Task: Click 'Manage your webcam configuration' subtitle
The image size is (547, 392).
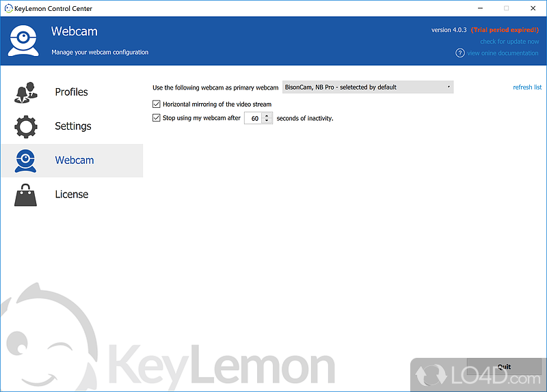Action: (100, 53)
